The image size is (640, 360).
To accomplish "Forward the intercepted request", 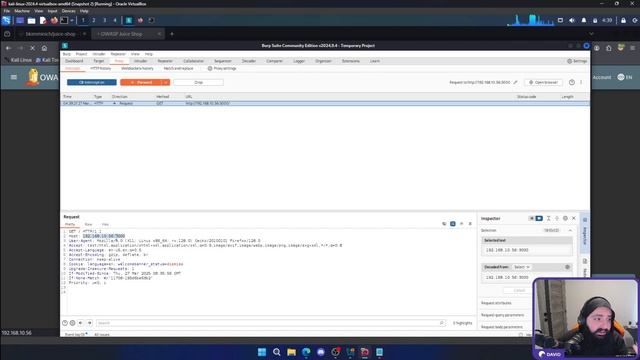I will coord(141,82).
